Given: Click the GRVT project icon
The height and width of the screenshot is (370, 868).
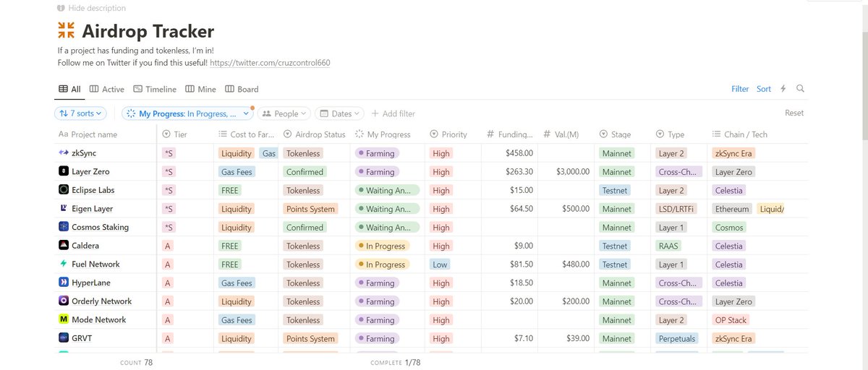Looking at the screenshot, I should tap(64, 338).
